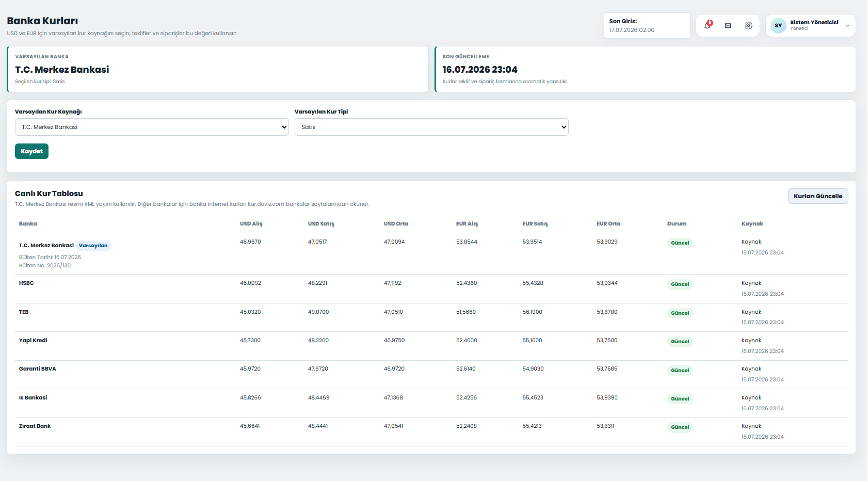Expand the Sistem Yöneticisi profile chevron
This screenshot has height=481, width=868.
point(847,26)
